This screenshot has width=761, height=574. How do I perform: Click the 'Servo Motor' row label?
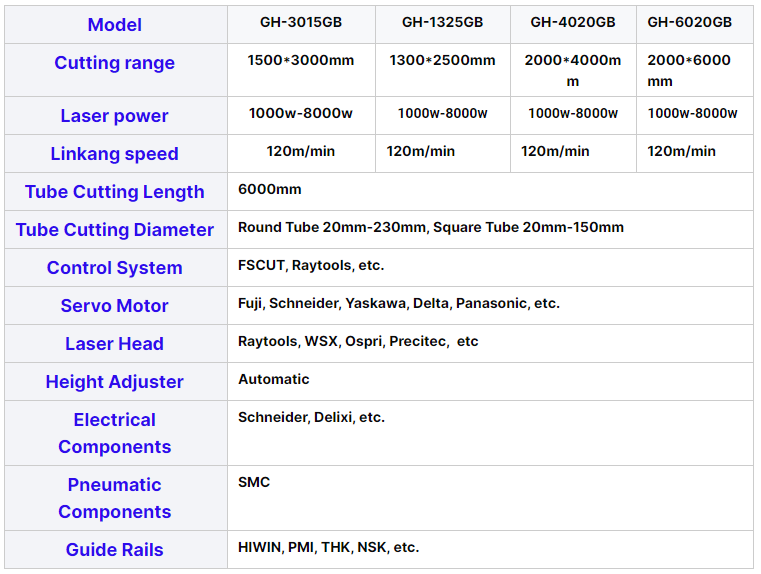(115, 306)
